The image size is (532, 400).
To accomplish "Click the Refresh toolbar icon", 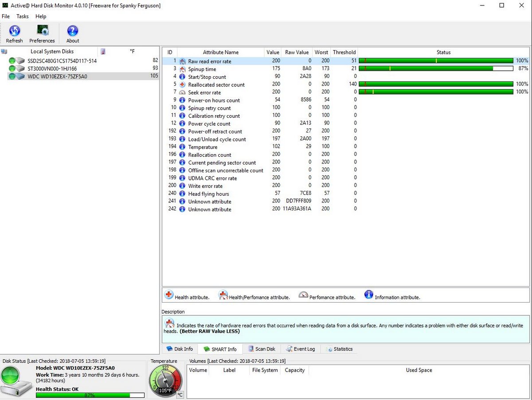I will point(14,31).
